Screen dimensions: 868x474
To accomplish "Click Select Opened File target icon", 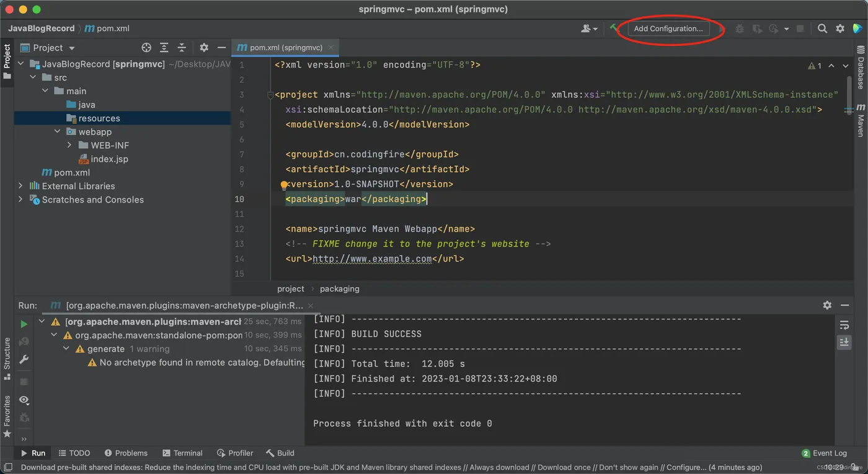I will tap(146, 48).
